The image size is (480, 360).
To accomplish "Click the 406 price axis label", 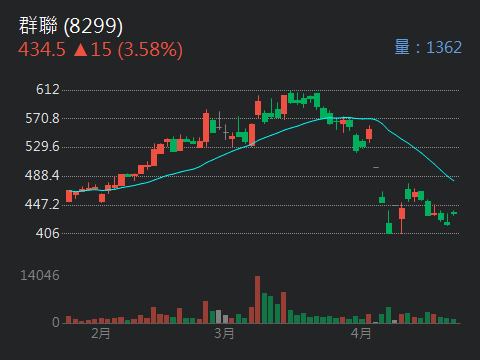I will [x=48, y=233].
